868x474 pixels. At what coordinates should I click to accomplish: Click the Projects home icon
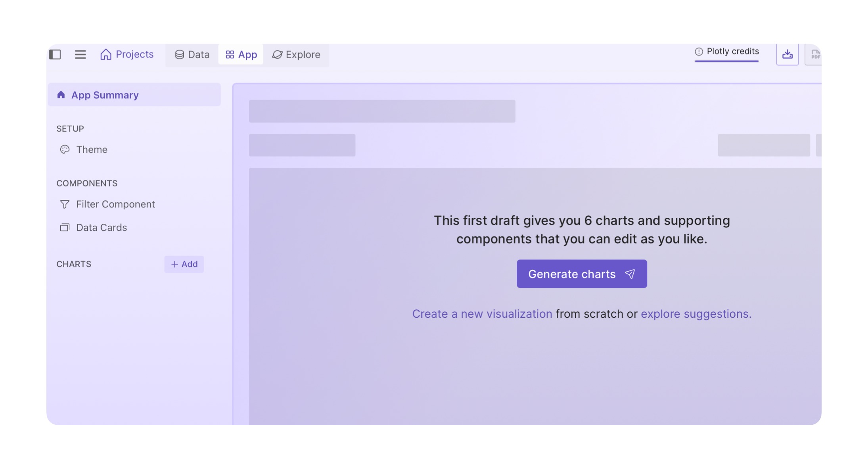coord(106,54)
